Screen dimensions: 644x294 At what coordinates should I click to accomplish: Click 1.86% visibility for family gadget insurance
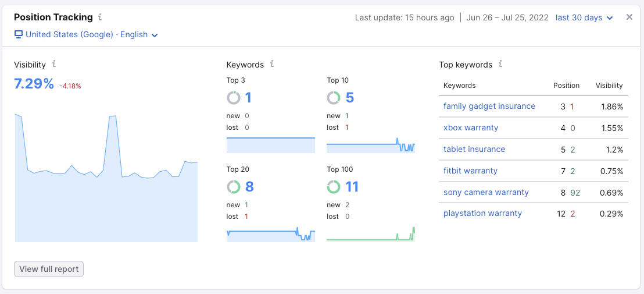pyautogui.click(x=612, y=107)
